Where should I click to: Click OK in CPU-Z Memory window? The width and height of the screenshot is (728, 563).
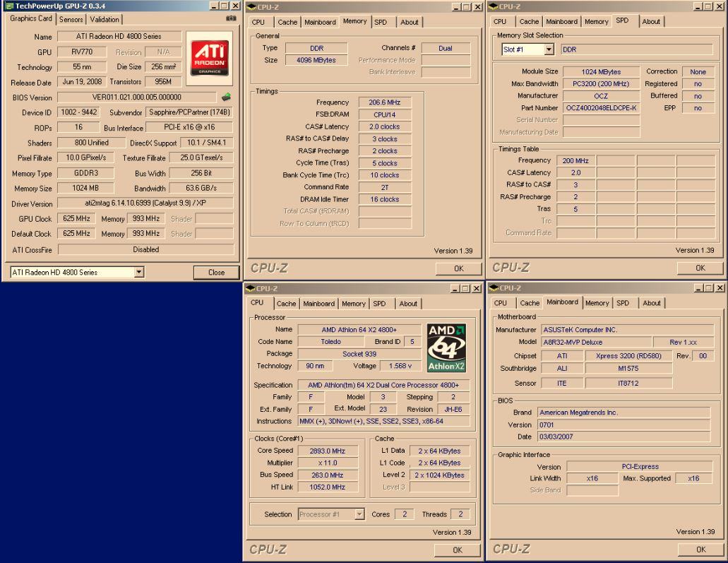click(x=459, y=268)
